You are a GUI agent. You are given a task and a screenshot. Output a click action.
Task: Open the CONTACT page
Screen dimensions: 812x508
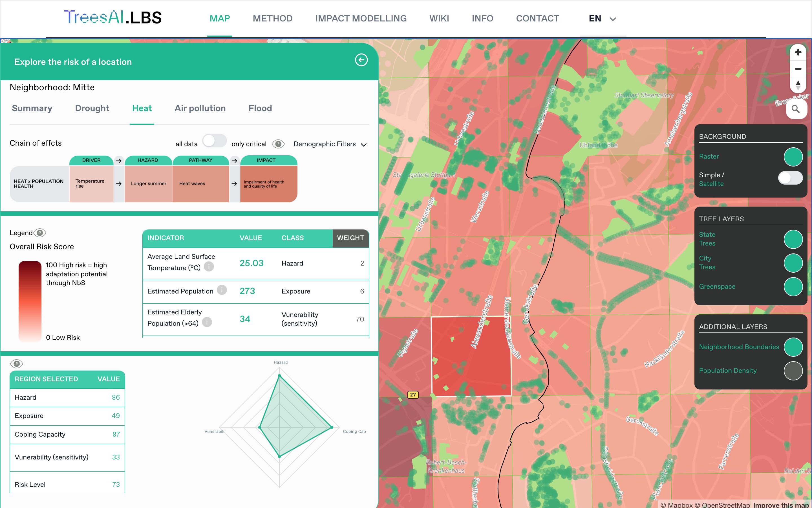pyautogui.click(x=538, y=18)
